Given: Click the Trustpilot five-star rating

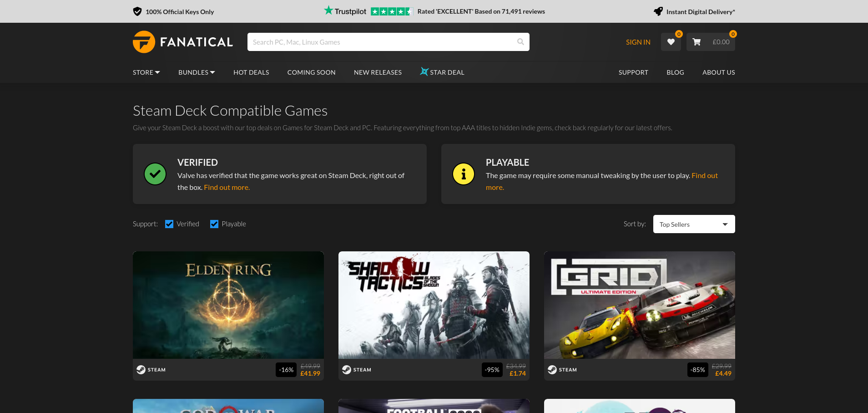Looking at the screenshot, I should point(392,11).
